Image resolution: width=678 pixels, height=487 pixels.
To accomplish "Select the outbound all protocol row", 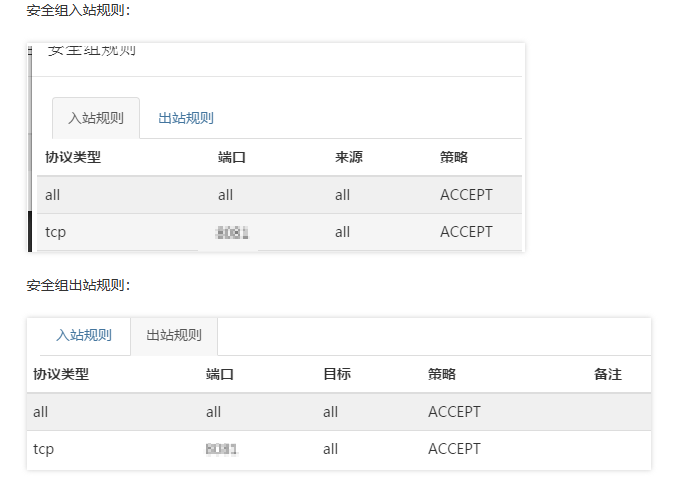I will tap(339, 412).
